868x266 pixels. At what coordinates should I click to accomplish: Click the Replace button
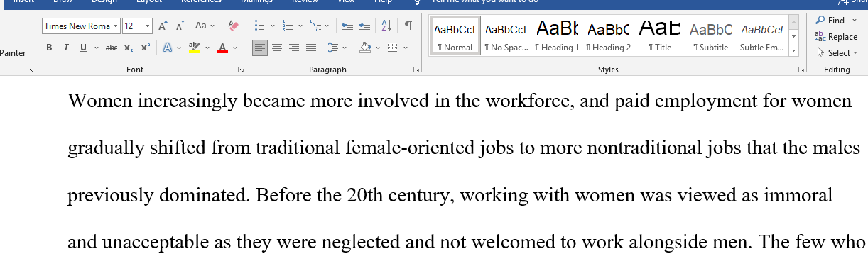tap(836, 36)
